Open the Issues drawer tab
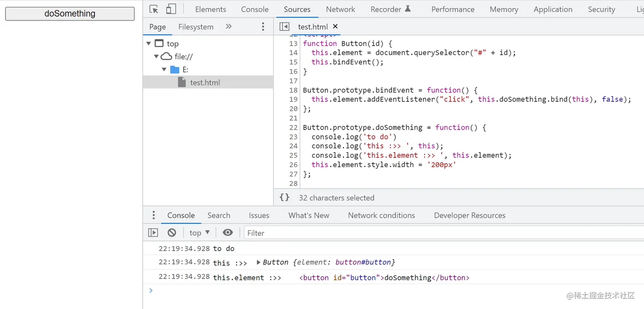644x309 pixels. tap(259, 215)
